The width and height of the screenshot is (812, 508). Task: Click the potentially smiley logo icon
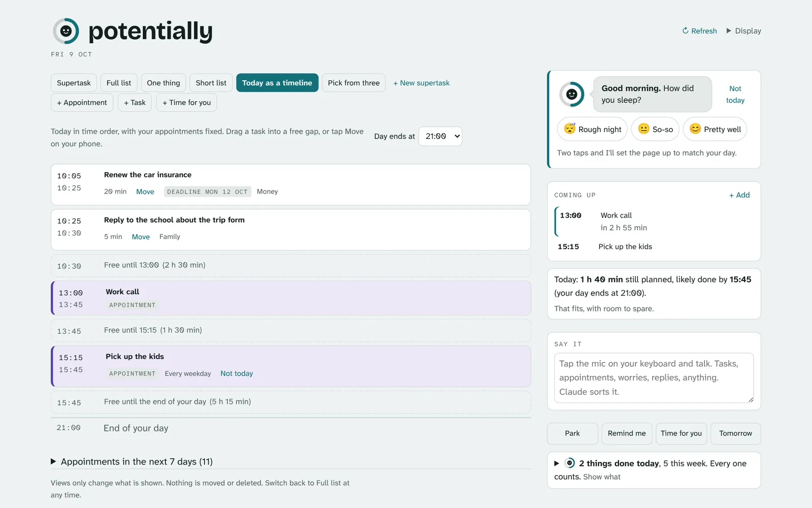click(66, 31)
